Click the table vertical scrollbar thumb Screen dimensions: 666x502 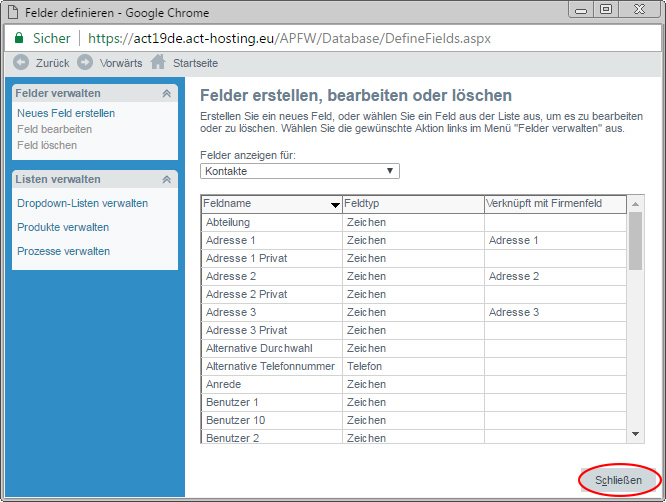(635, 241)
